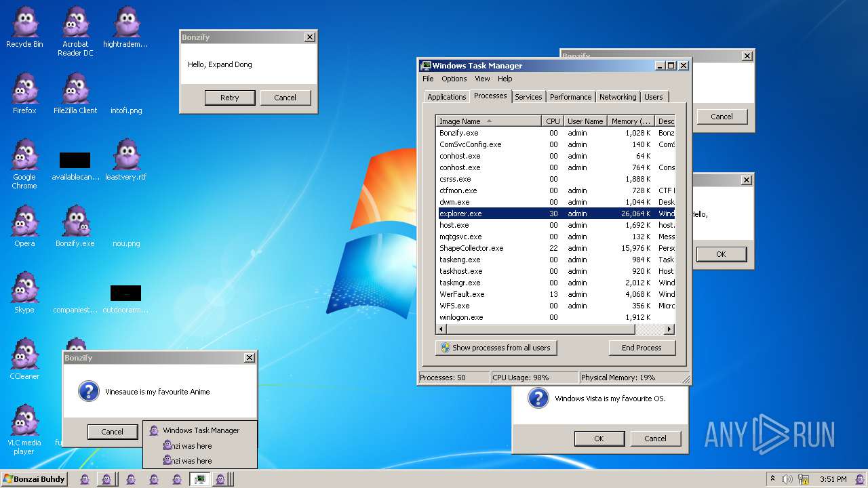Choose Windows Task Manager in taskbar popup
Image resolution: width=868 pixels, height=488 pixels.
[200, 430]
